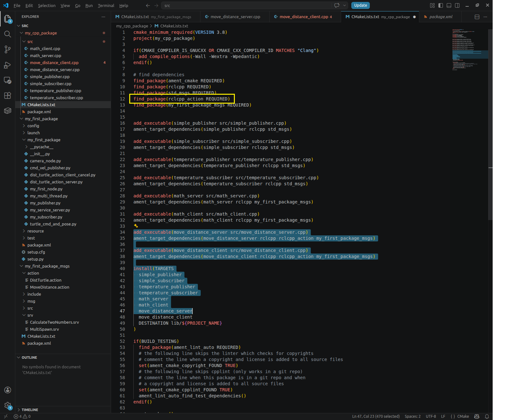Open editor More Actions ellipsis
The image size is (515, 420).
pos(485,17)
